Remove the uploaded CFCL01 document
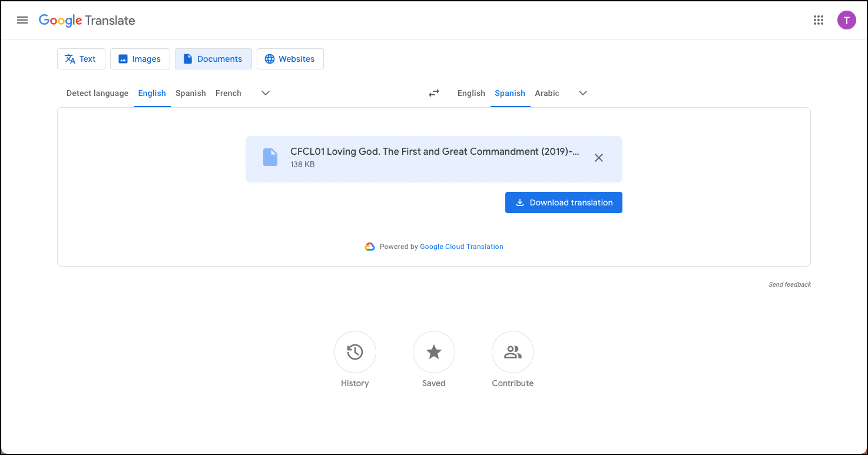Viewport: 868px width, 455px height. (599, 158)
